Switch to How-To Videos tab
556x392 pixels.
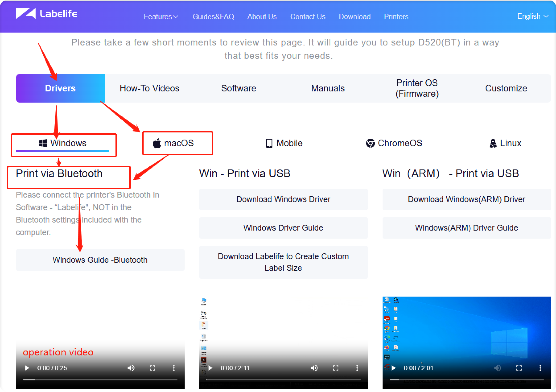tap(150, 89)
